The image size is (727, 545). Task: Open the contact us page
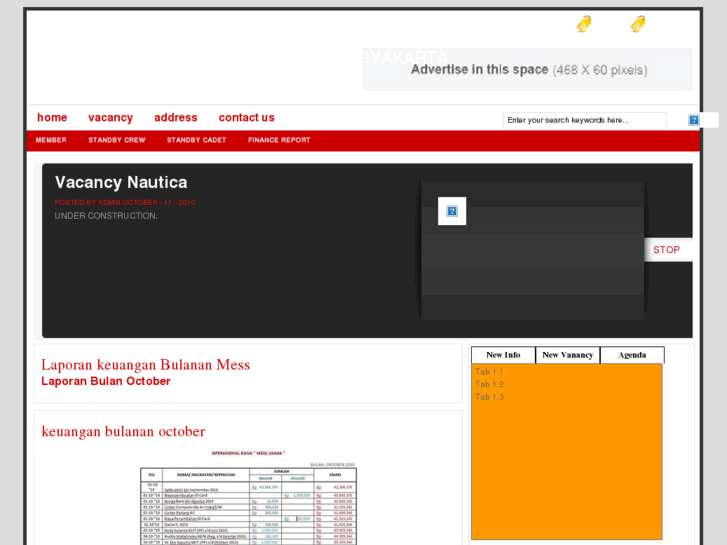246,118
